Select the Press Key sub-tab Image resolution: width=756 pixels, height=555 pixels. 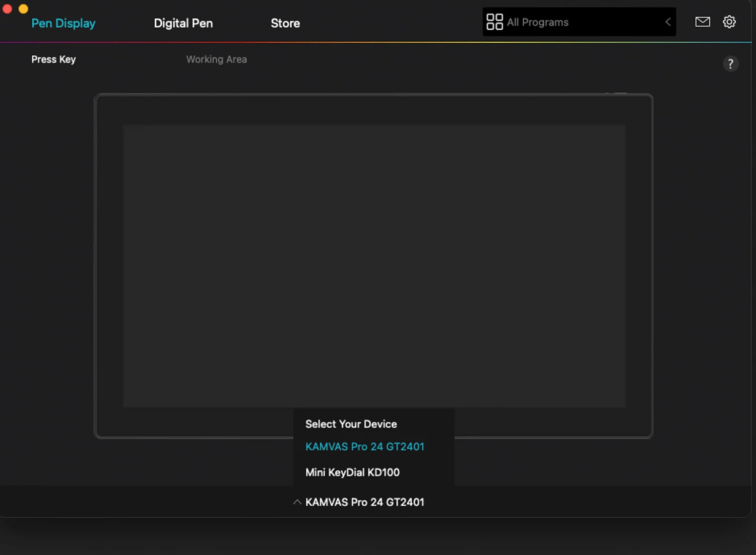click(53, 59)
